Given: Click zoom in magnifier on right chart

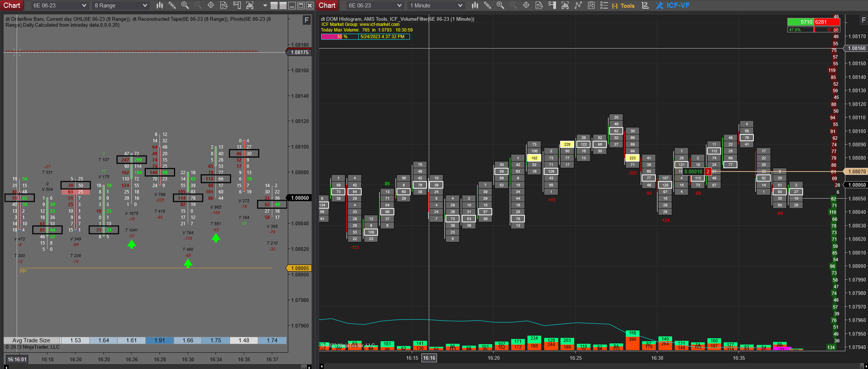Looking at the screenshot, I should 500,5.
